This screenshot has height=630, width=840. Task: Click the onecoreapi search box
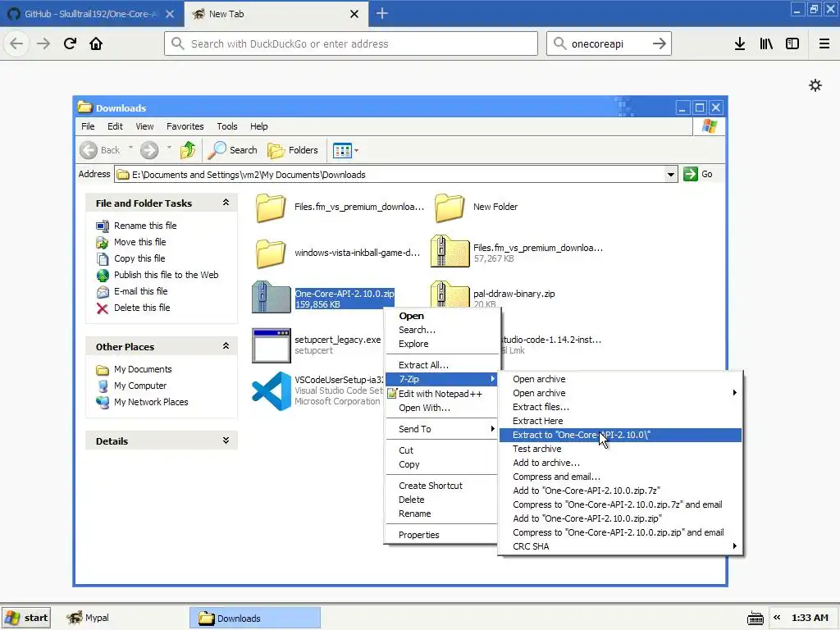click(609, 43)
